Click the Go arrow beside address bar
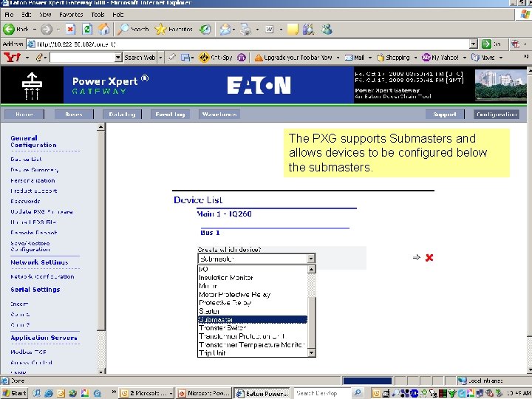The image size is (532, 399). pos(486,44)
